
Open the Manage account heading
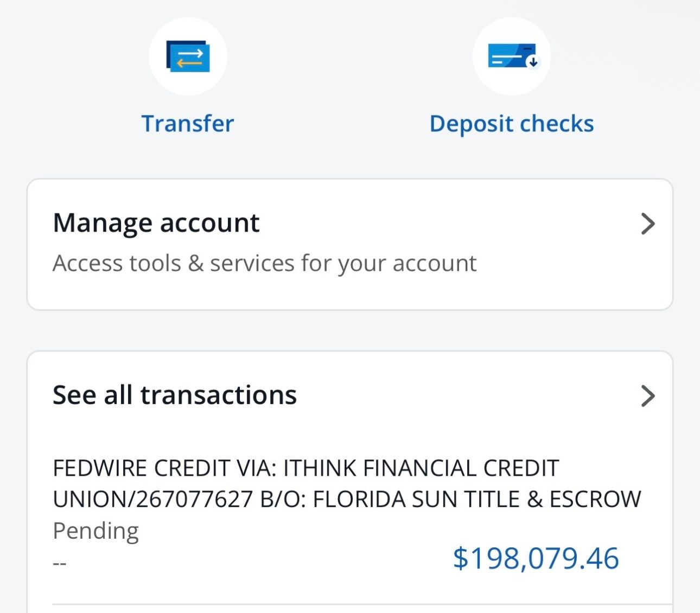156,223
